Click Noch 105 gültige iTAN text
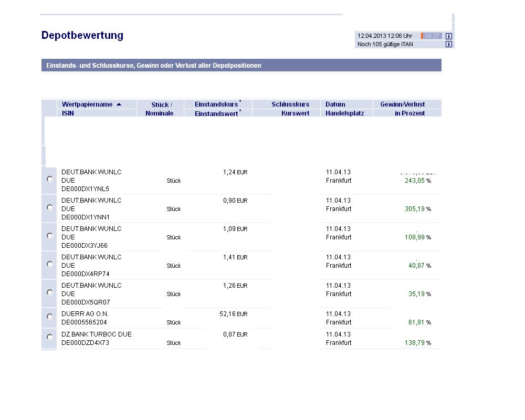 tap(385, 44)
